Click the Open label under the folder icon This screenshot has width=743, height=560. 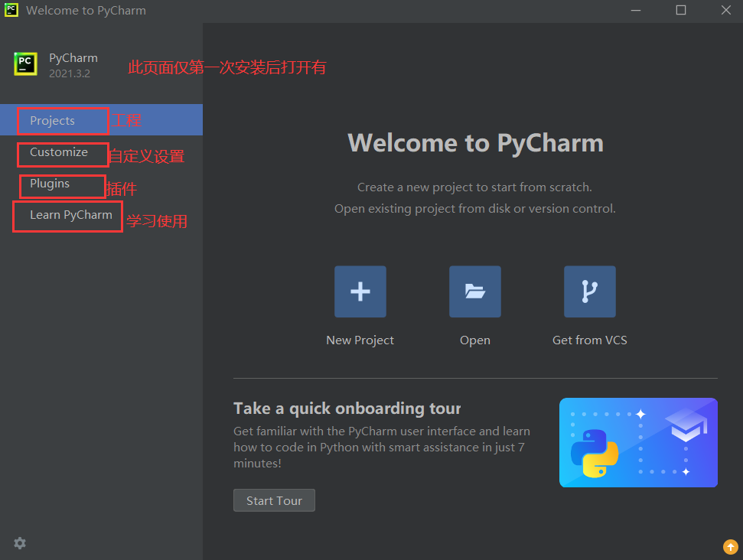pyautogui.click(x=474, y=340)
